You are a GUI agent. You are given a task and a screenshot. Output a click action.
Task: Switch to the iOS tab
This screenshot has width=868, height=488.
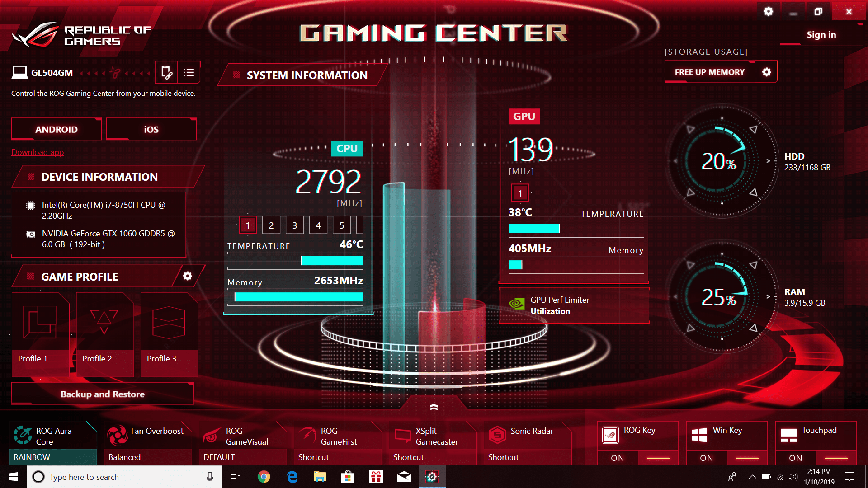coord(150,129)
